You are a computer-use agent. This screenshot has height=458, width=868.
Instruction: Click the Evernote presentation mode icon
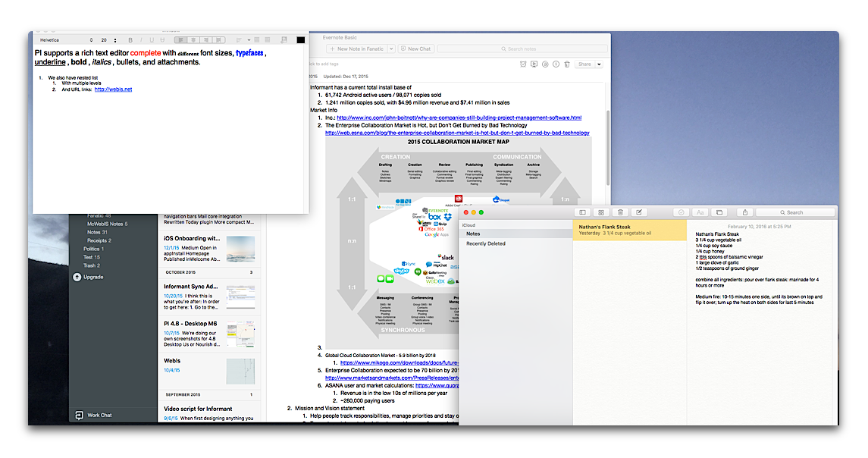pyautogui.click(x=534, y=64)
